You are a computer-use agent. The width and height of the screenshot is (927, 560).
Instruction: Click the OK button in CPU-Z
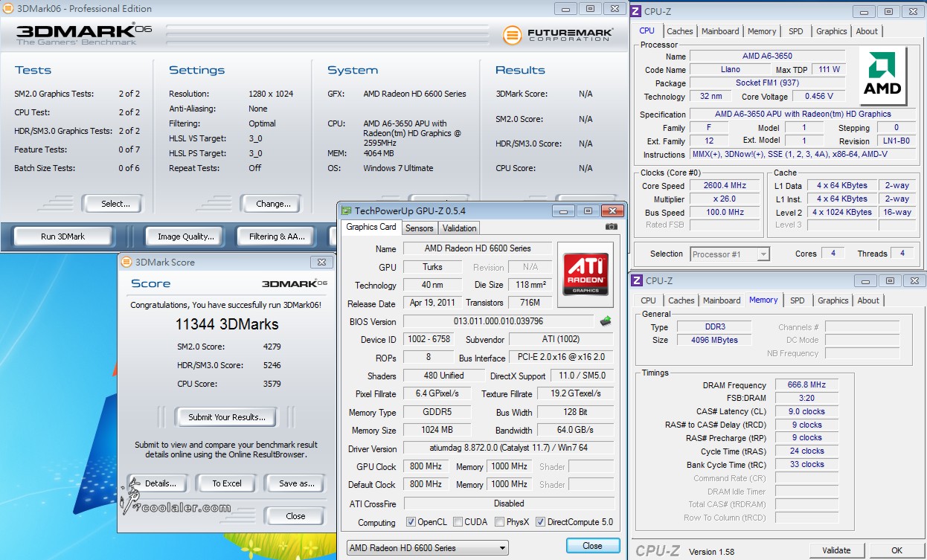pos(896,550)
